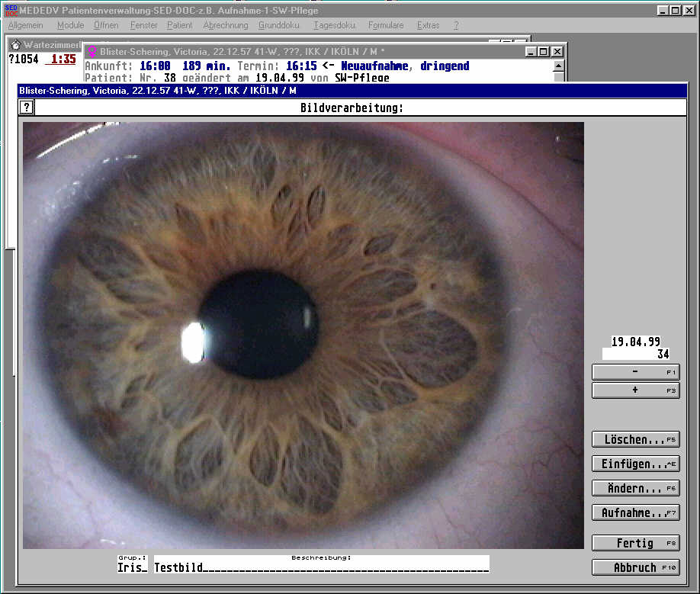700x594 pixels.
Task: Open the Abrechnung menu
Action: click(225, 25)
